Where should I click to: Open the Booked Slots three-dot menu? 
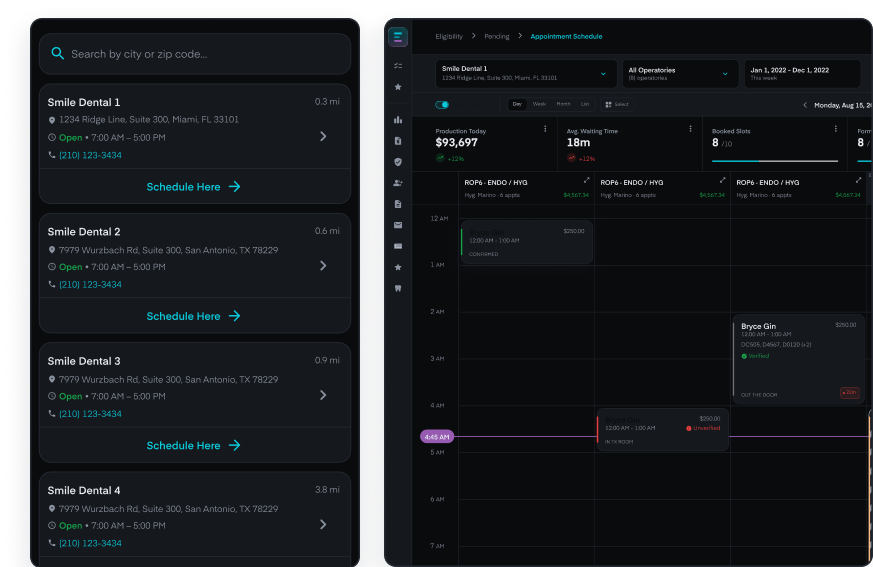(x=836, y=129)
